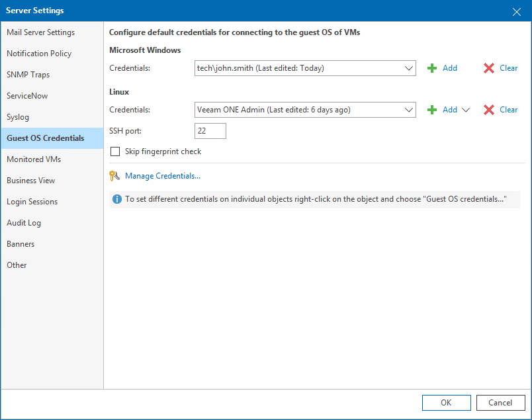
Task: Open the Notification Policy section
Action: [38, 53]
